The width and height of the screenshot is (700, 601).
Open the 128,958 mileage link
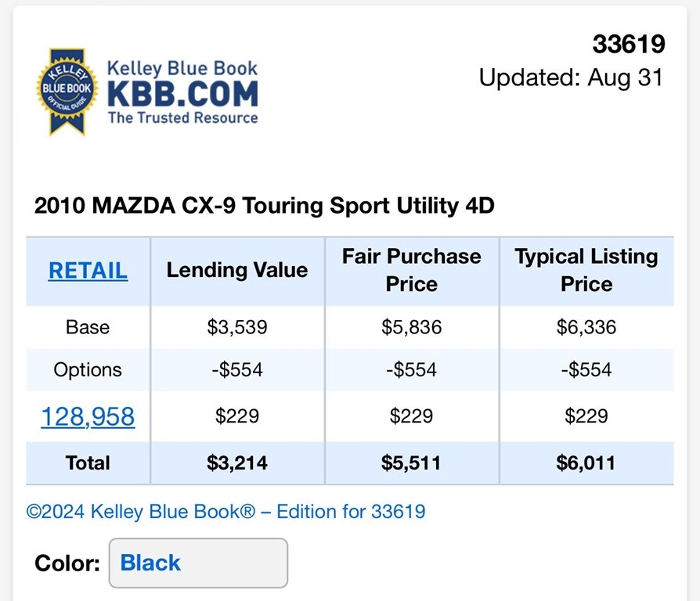[x=88, y=416]
